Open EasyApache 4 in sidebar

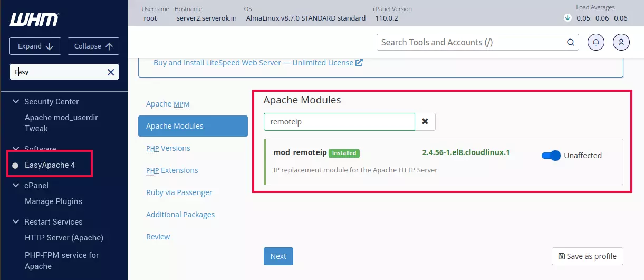(50, 165)
